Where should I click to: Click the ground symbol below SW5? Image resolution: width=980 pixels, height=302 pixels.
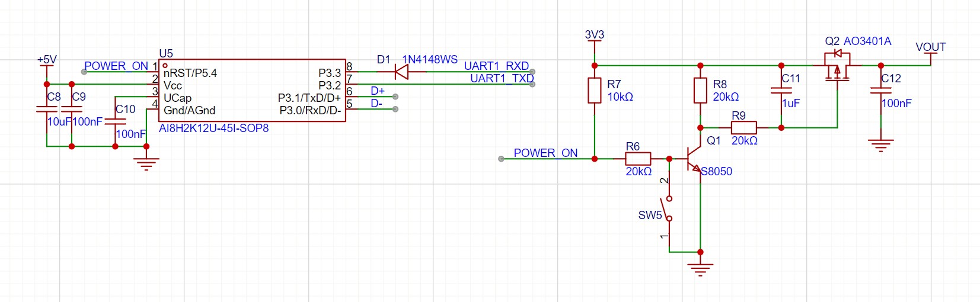700,268
